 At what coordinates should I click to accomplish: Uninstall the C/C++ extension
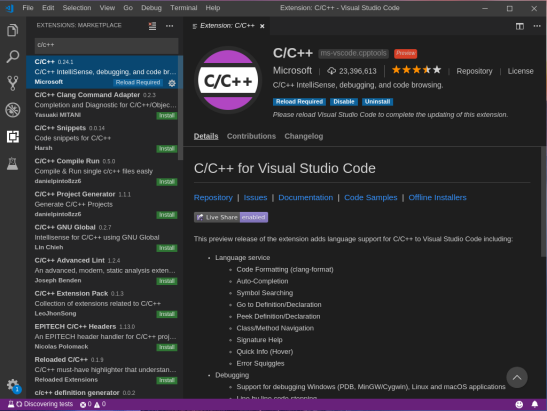[x=377, y=102]
